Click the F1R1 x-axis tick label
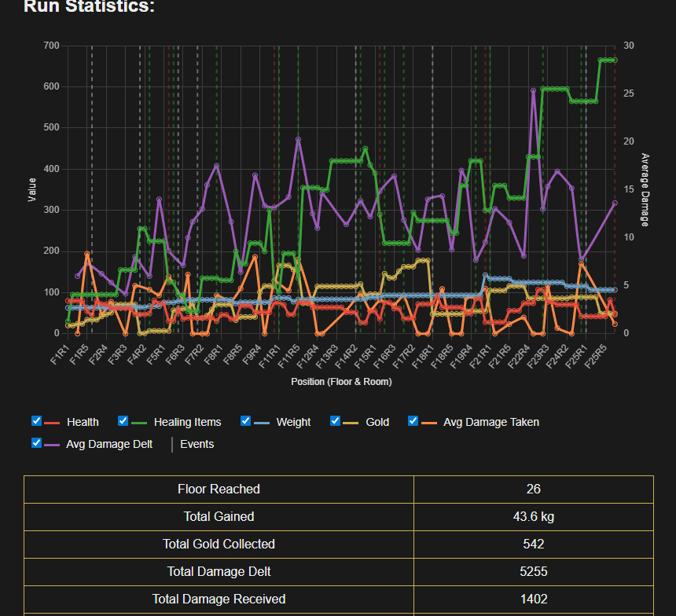This screenshot has height=616, width=676. point(60,355)
